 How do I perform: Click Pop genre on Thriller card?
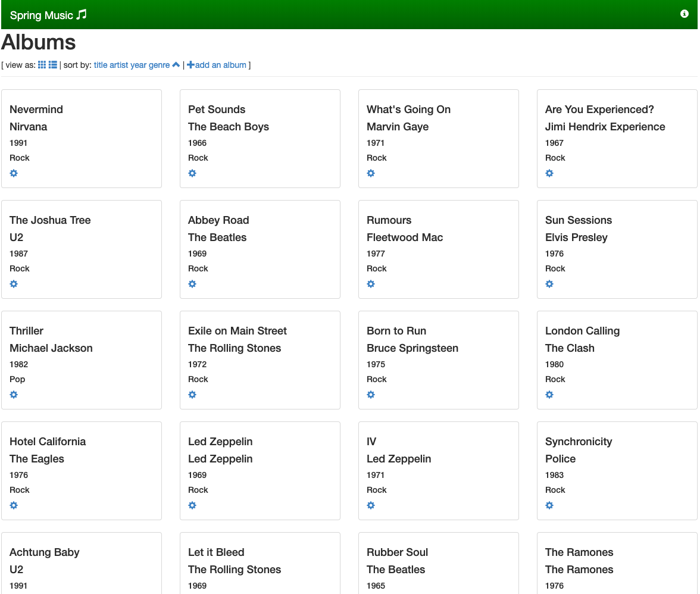coord(17,379)
